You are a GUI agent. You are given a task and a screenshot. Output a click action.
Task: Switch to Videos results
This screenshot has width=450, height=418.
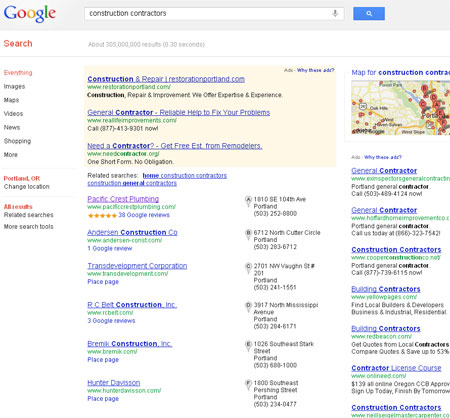click(x=13, y=114)
